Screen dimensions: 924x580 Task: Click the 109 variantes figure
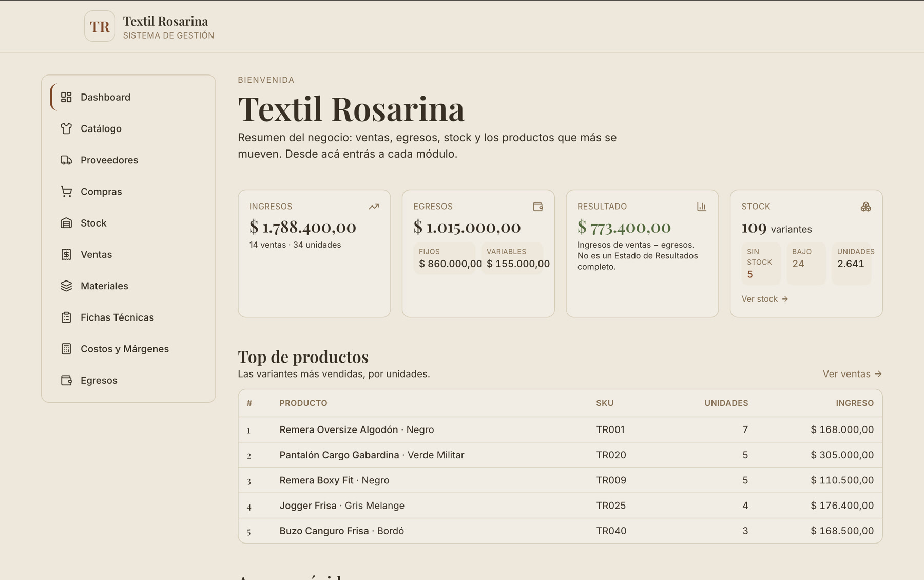(x=777, y=228)
